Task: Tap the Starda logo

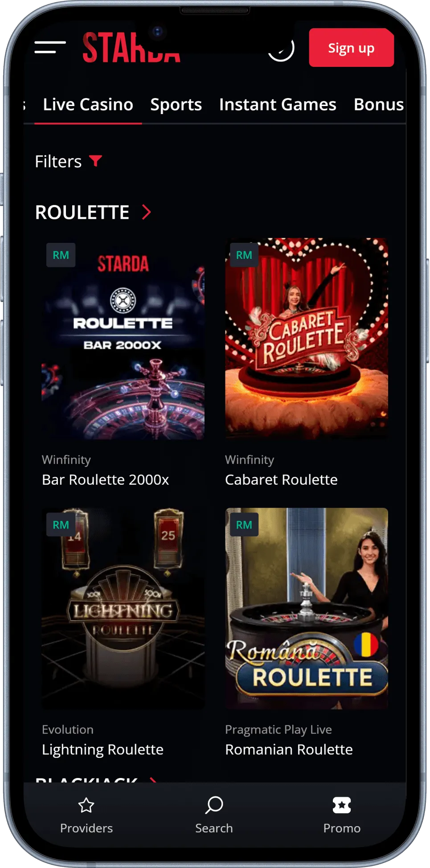Action: [131, 47]
